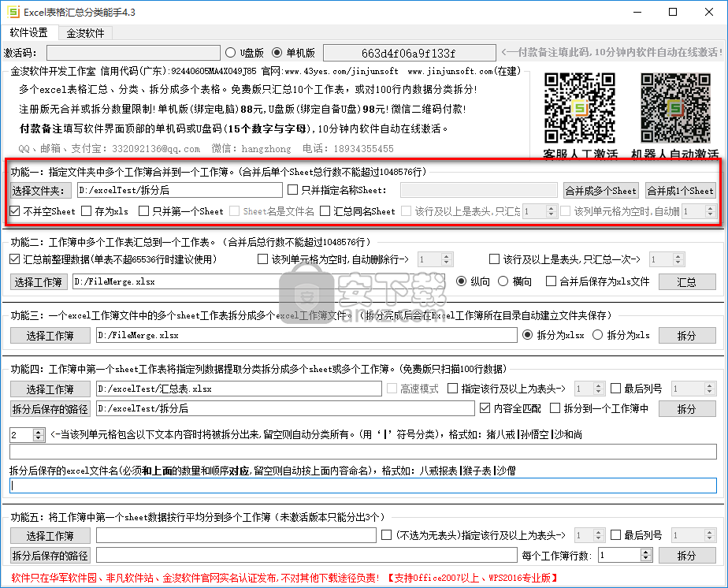Image resolution: width=728 pixels, height=588 pixels.
Task: Click the app logo icon in title bar
Action: 13,12
